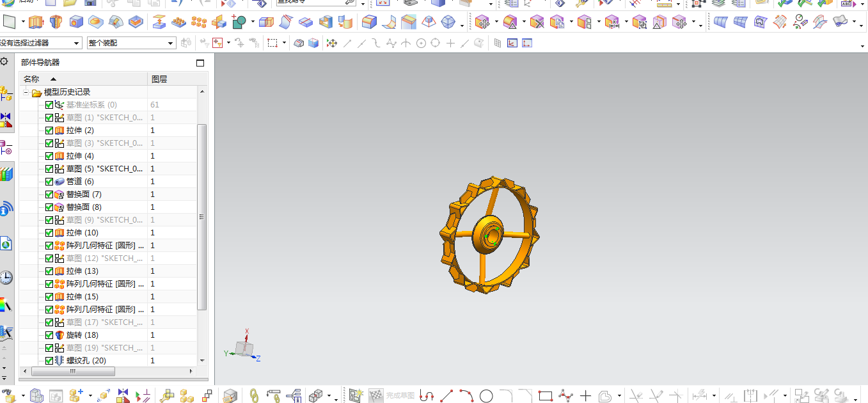Click the first blue surface mesh icon

tap(720, 23)
